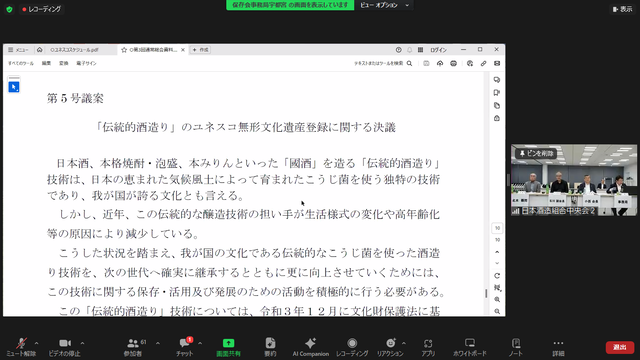This screenshot has height=360, width=640.
Task: Expand chat options arrow
Action: click(200, 343)
